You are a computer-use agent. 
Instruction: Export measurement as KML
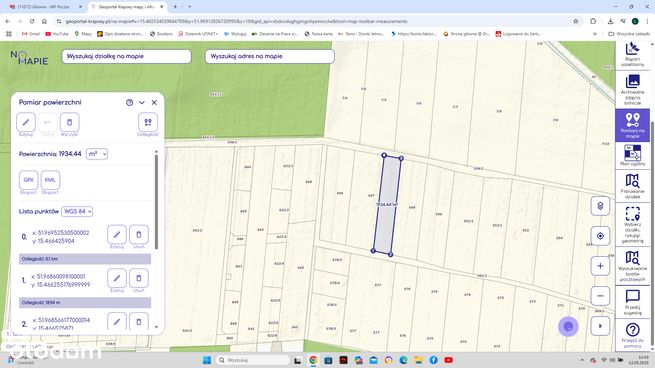(50, 180)
